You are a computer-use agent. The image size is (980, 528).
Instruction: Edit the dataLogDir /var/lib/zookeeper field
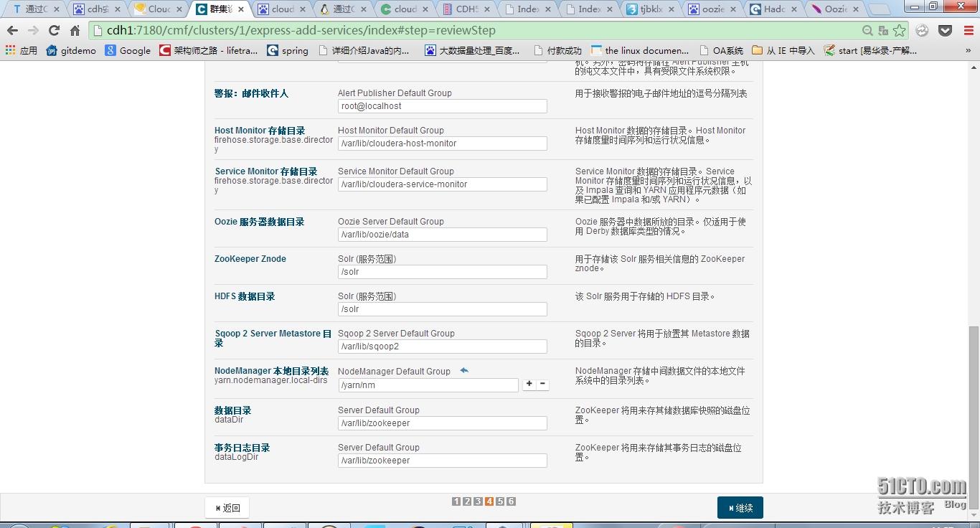tap(442, 461)
